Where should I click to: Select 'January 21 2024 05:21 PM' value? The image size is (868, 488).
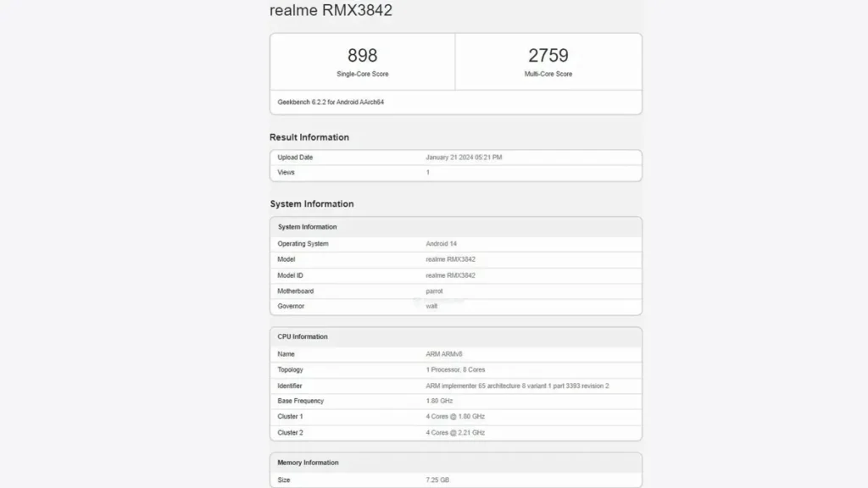point(464,158)
